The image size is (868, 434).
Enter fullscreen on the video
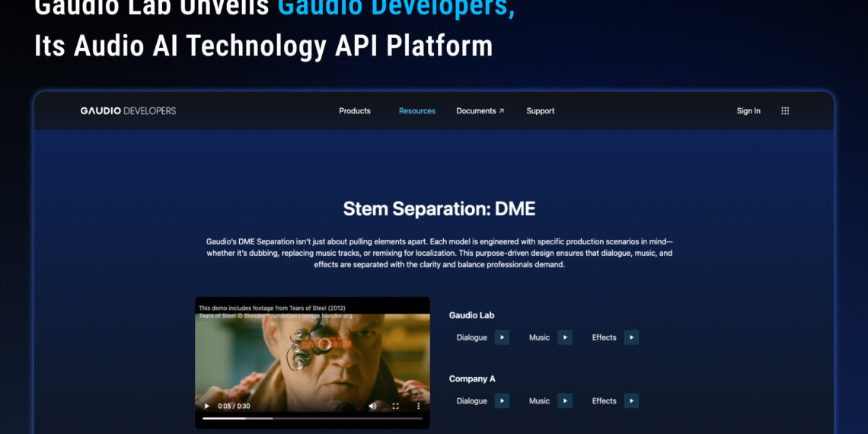(395, 406)
